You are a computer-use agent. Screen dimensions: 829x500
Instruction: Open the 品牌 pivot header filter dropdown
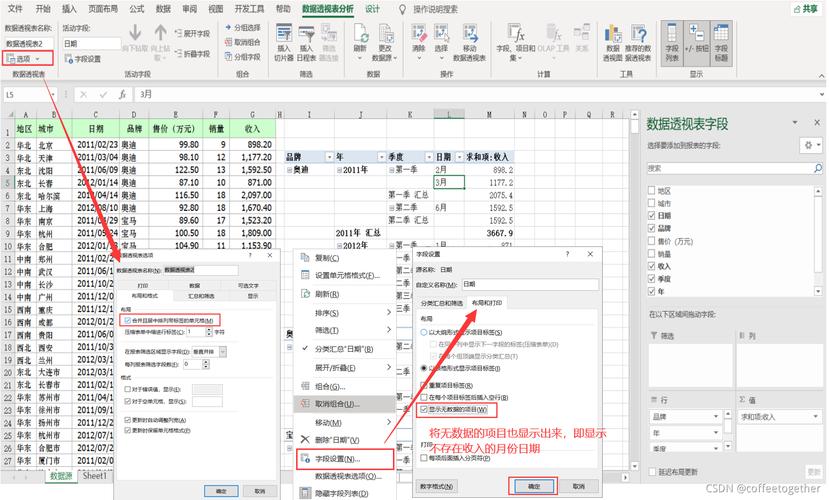[329, 157]
